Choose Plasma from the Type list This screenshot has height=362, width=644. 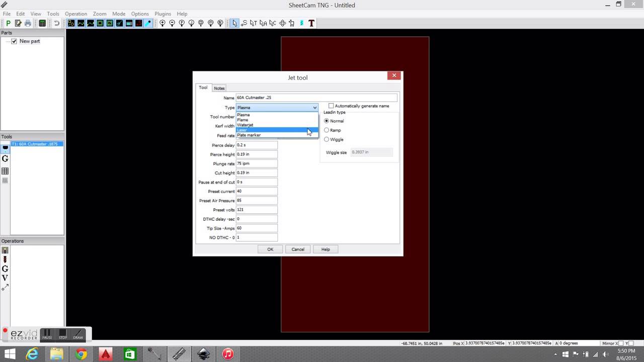click(277, 115)
